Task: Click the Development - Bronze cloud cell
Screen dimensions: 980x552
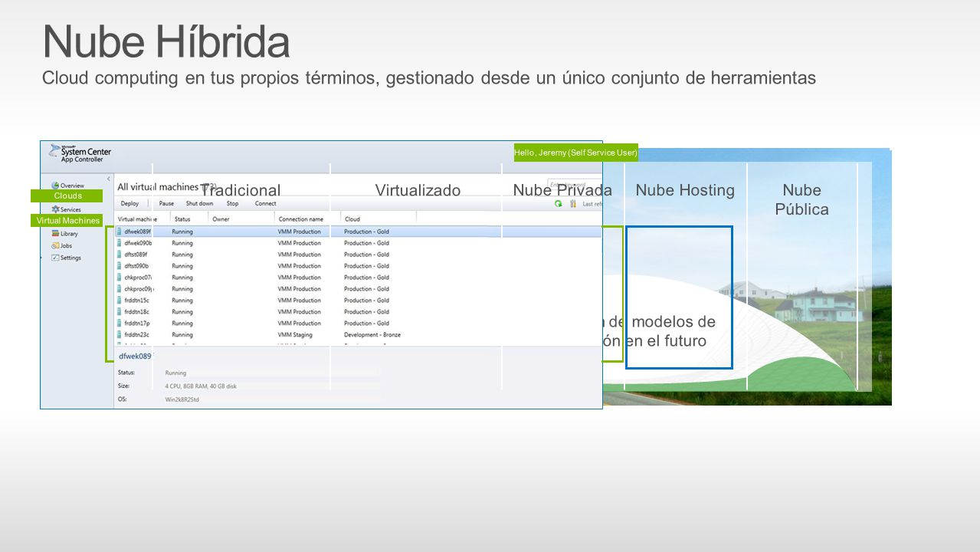Action: [372, 335]
